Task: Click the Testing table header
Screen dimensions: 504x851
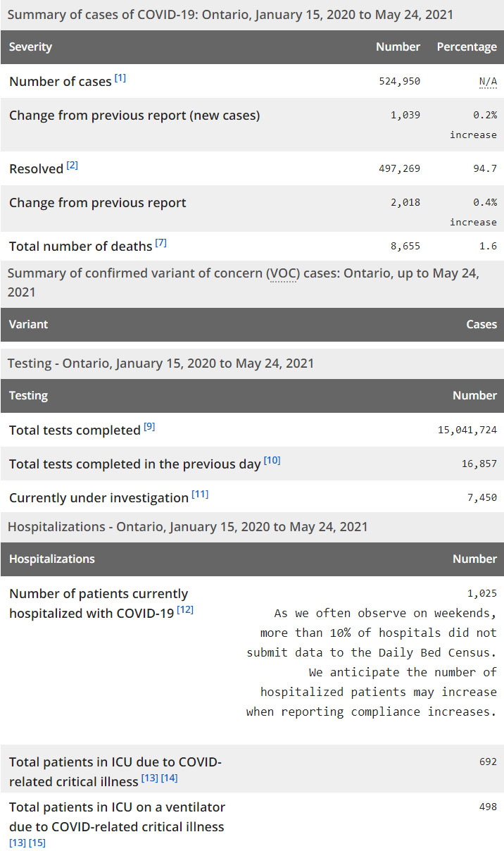Action: [29, 396]
